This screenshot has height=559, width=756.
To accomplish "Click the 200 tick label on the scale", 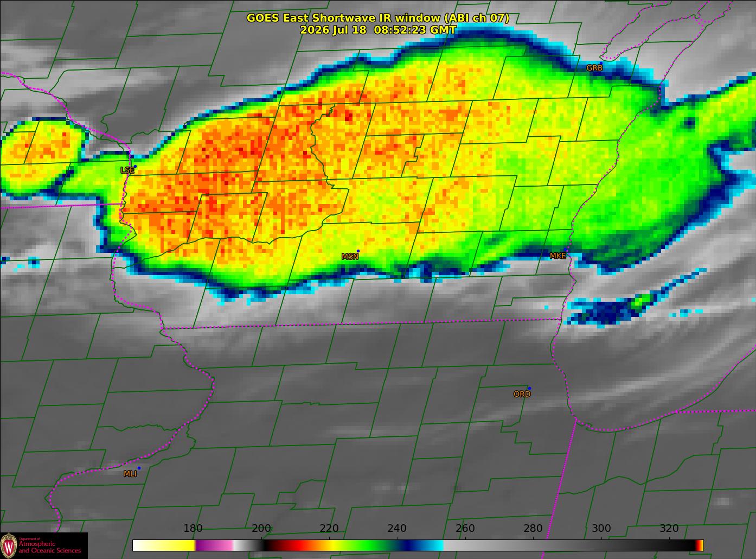I will pos(261,529).
